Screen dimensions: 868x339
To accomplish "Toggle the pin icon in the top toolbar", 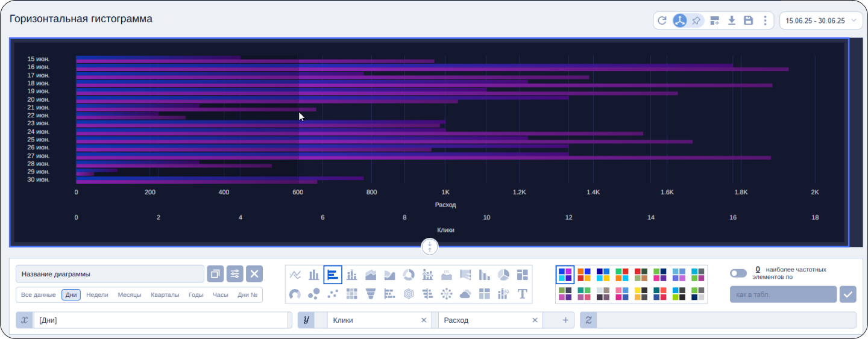I will pos(696,20).
